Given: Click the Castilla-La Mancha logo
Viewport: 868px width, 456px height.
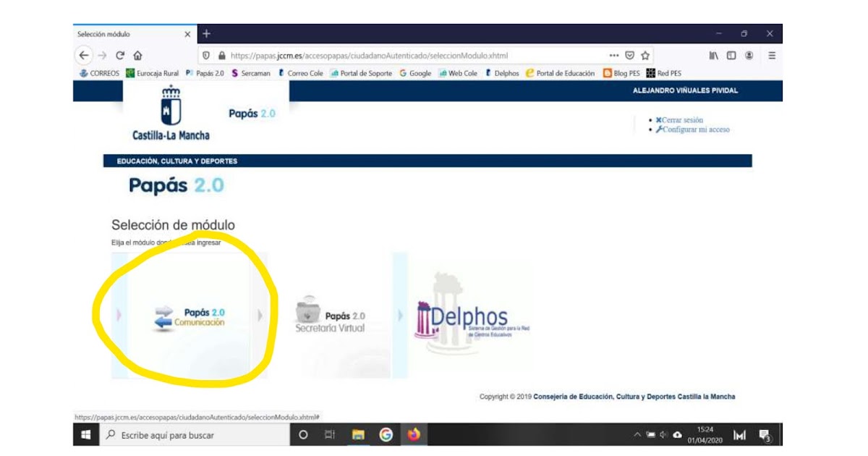Looking at the screenshot, I should coord(171,113).
